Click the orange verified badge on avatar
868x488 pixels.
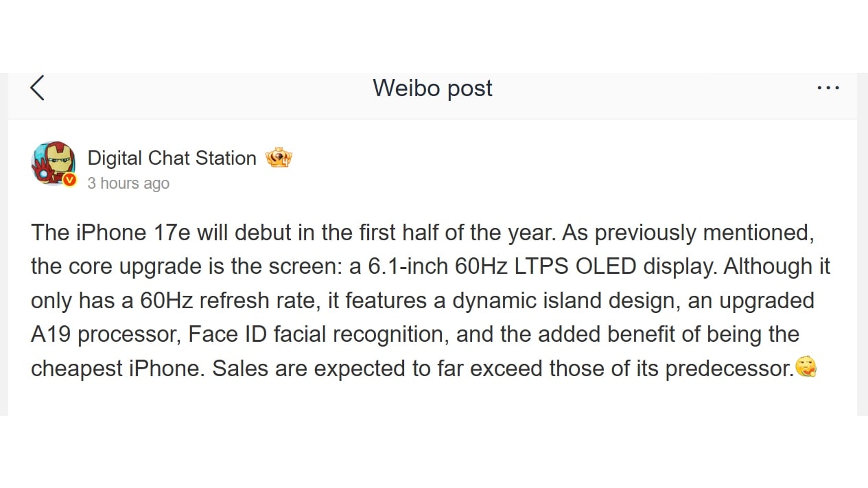point(69,180)
